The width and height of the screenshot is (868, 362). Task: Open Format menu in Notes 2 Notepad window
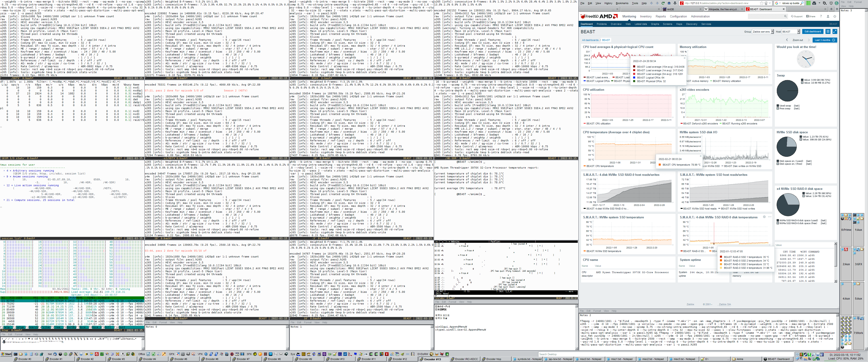point(597,311)
